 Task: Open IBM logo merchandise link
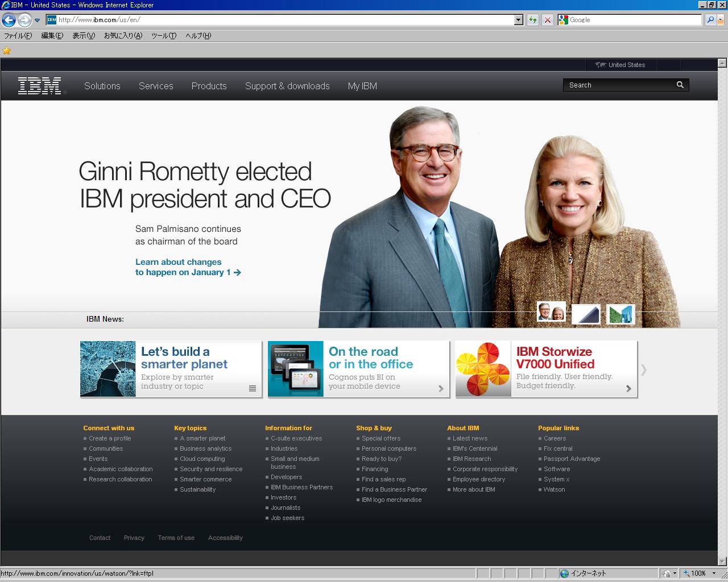pyautogui.click(x=392, y=500)
